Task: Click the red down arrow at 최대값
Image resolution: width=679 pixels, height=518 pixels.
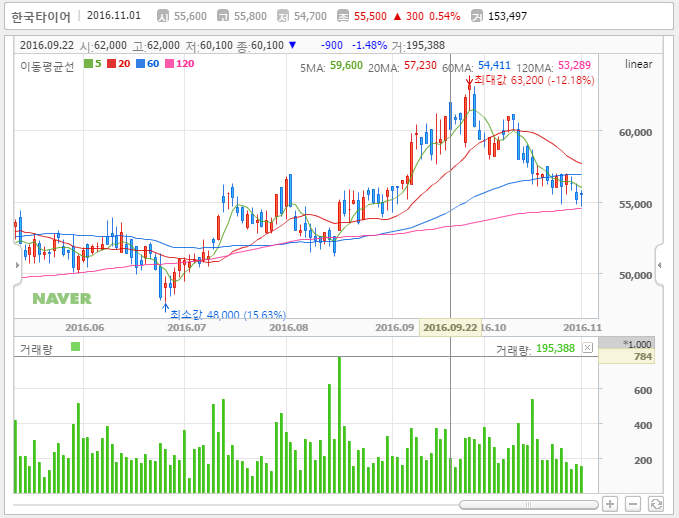Action: click(469, 81)
